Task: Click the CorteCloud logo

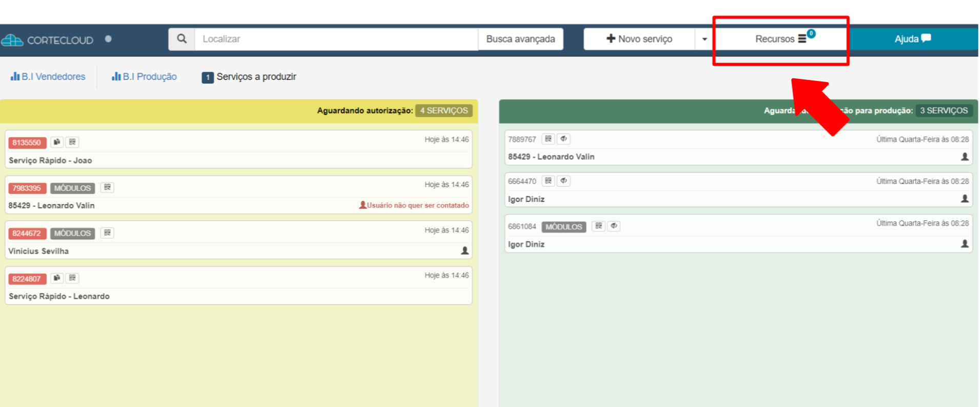Action: (x=47, y=40)
